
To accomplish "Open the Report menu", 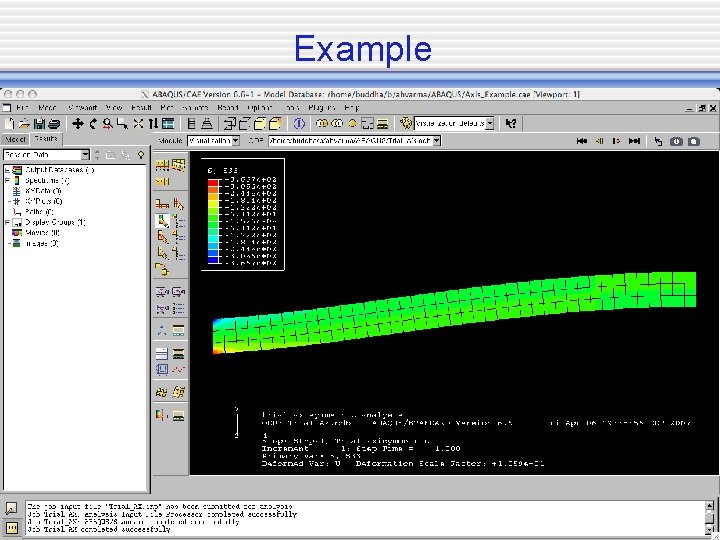I will tap(228, 107).
